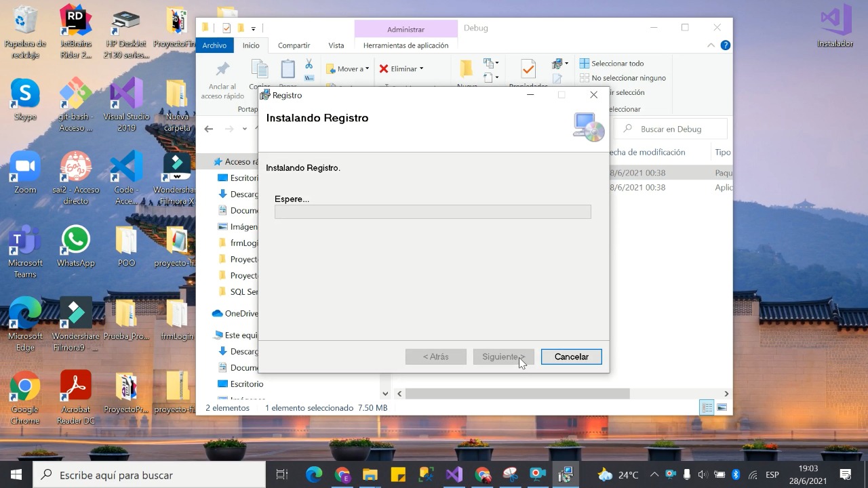Open JetBrains Rider desktop shortcut
The height and width of the screenshot is (488, 868).
[76, 32]
